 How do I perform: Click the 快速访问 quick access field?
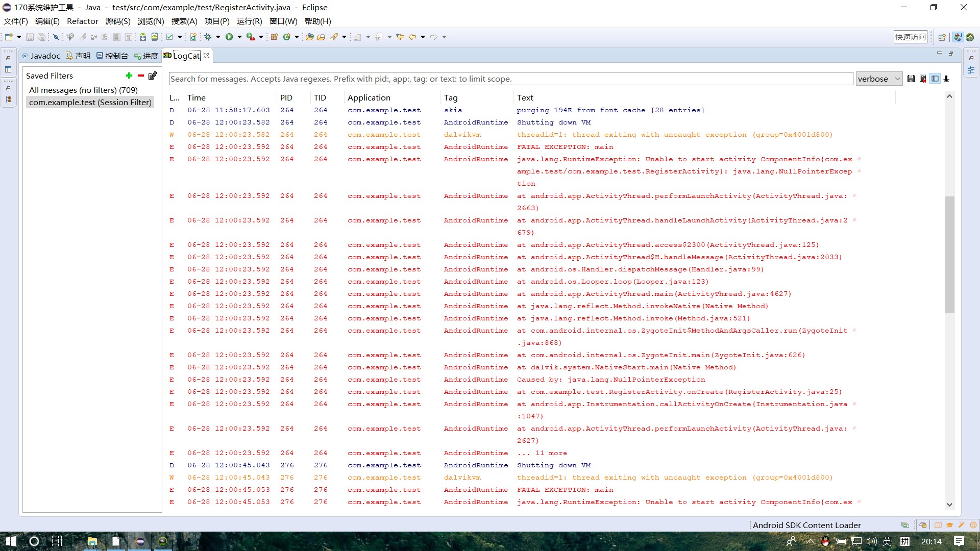pyautogui.click(x=910, y=37)
